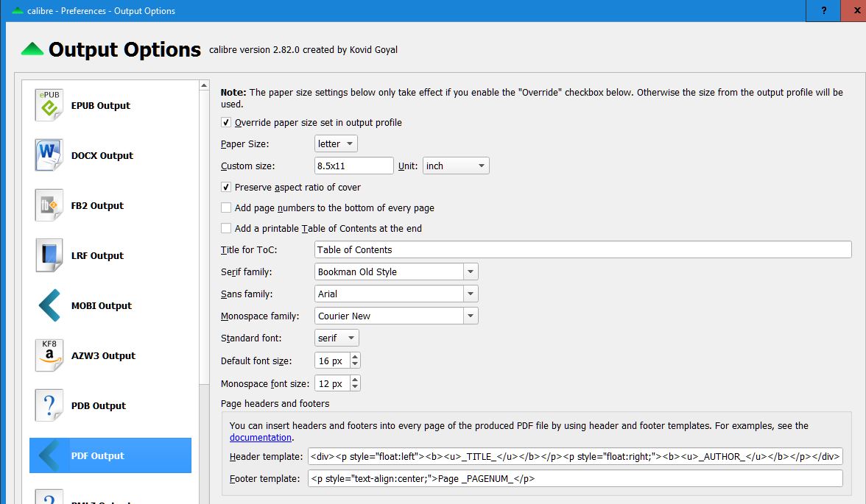Increase Monospace font size with up arrow
866x504 pixels.
click(x=355, y=379)
